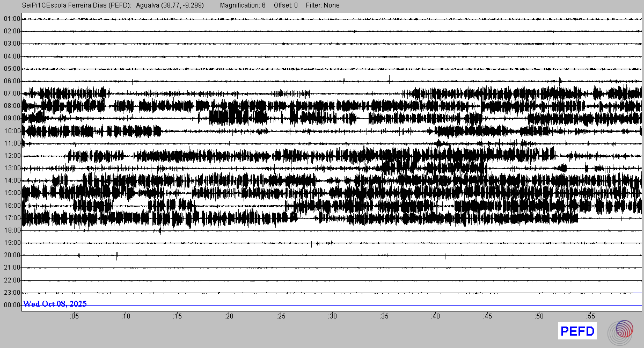Select the :55 minute axis marker

590,316
